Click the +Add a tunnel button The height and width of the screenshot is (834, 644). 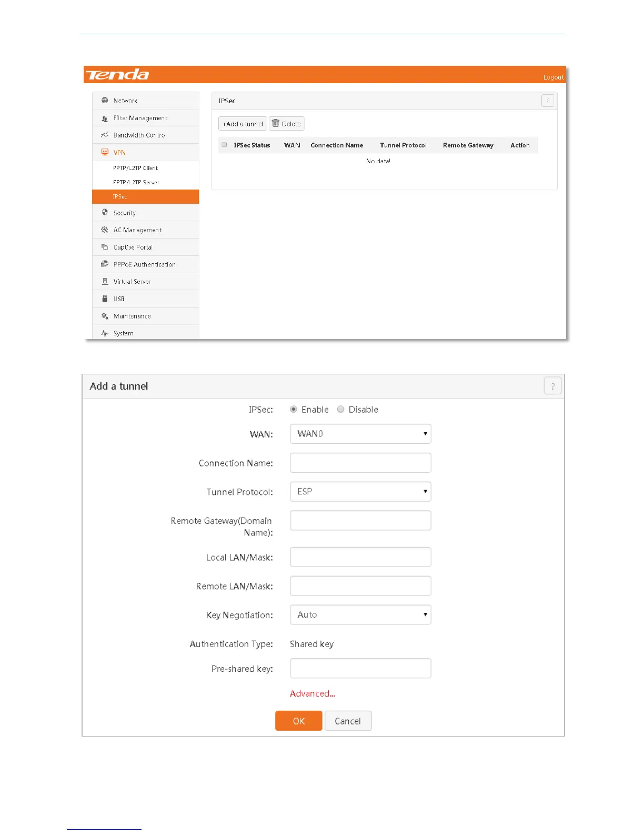243,124
